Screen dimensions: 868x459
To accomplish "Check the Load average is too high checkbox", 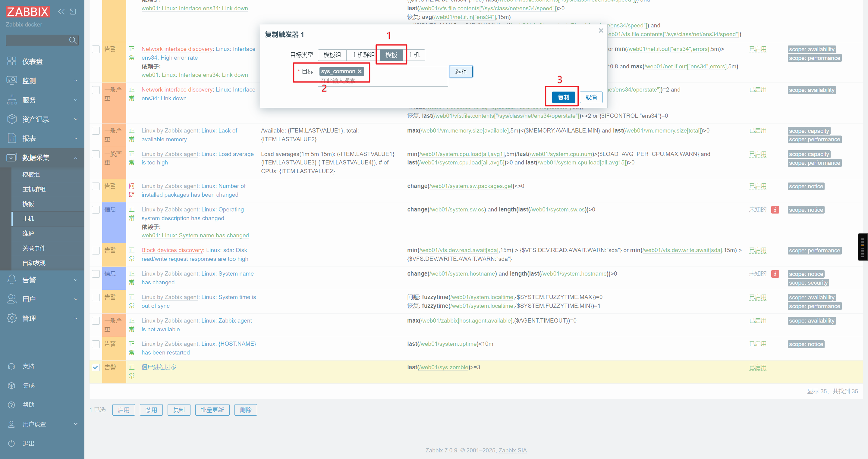I will 96,154.
